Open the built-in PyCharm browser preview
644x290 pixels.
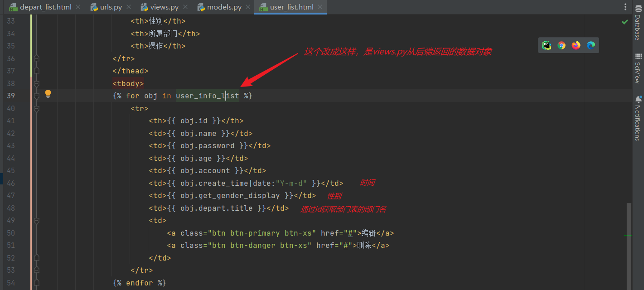547,45
